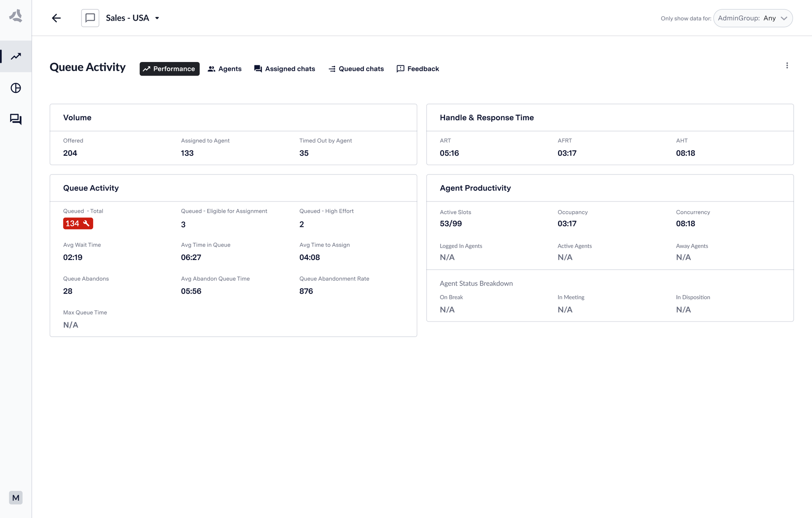Open the pie chart reports sidebar icon
Screen dimensions: 812x518
click(x=16, y=88)
